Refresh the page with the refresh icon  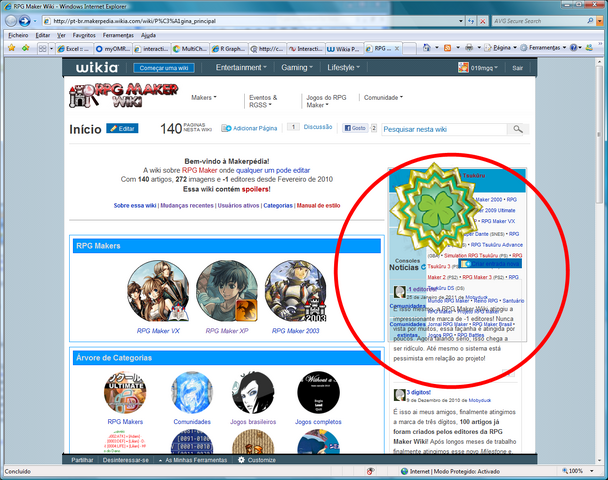471,21
